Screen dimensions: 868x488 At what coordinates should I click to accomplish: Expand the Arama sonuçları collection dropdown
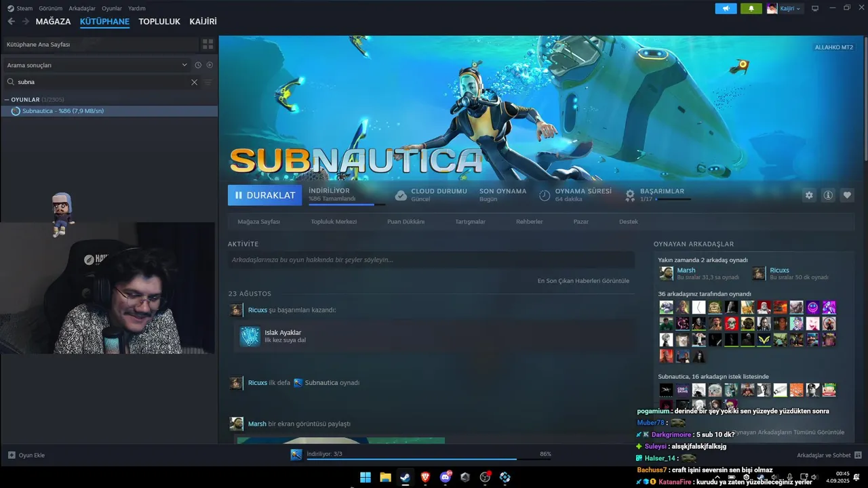(184, 65)
